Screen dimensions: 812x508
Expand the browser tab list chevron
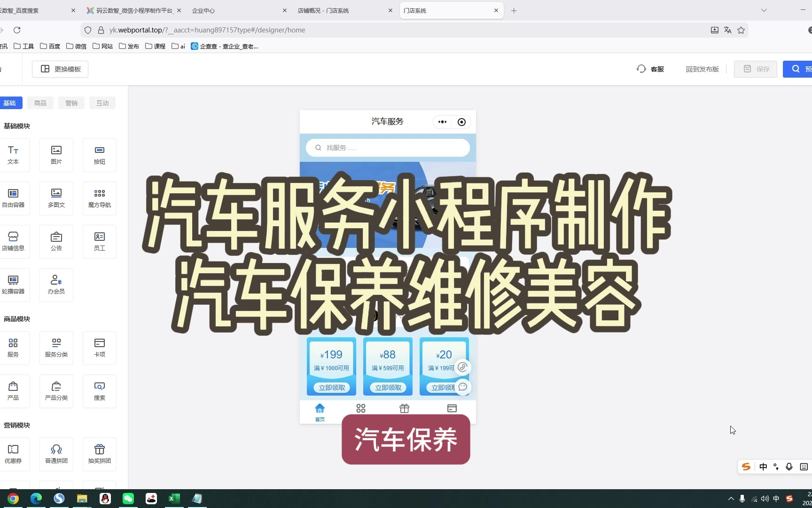(764, 10)
